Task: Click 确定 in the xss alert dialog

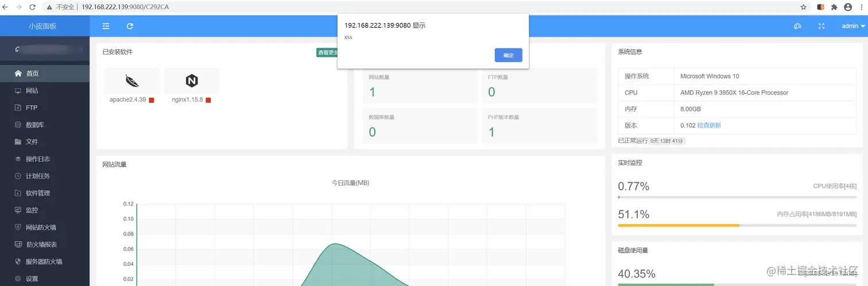Action: coord(508,55)
